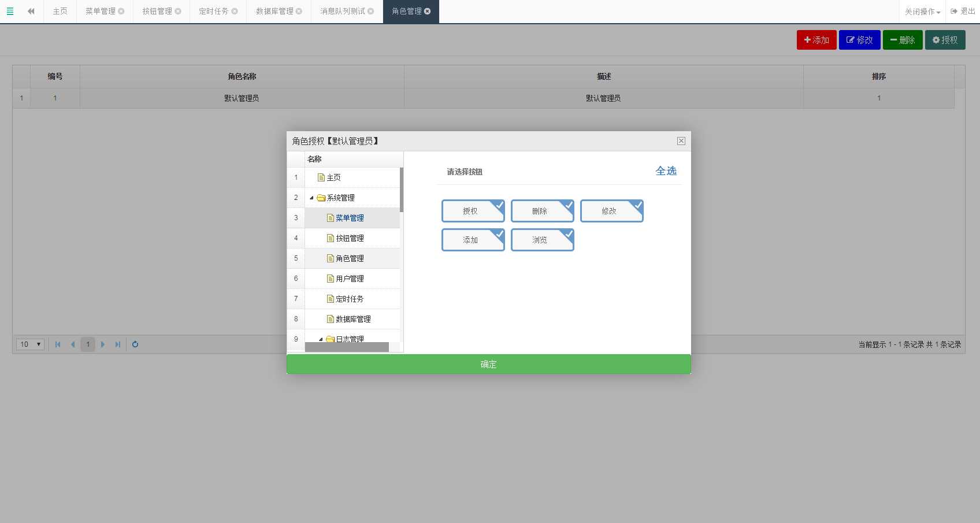Confirm with the green 确定 button
The width and height of the screenshot is (980, 523).
[x=489, y=364]
